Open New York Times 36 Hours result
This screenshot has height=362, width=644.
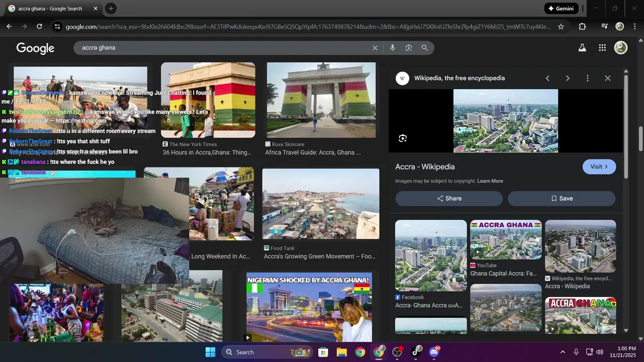click(x=207, y=152)
